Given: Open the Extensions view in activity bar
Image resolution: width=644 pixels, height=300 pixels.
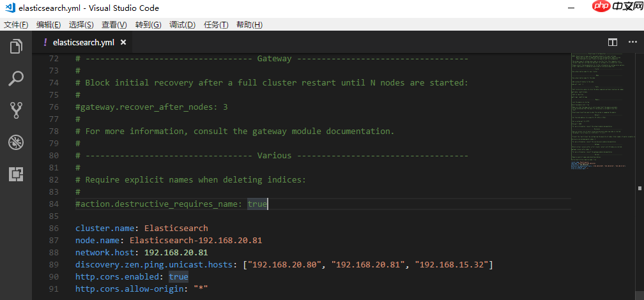Looking at the screenshot, I should [16, 174].
